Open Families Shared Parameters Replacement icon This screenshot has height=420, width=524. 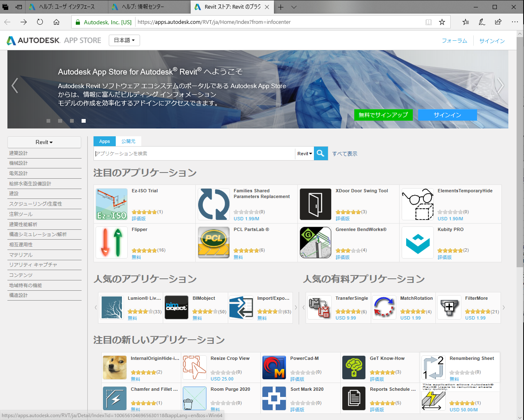click(x=214, y=204)
